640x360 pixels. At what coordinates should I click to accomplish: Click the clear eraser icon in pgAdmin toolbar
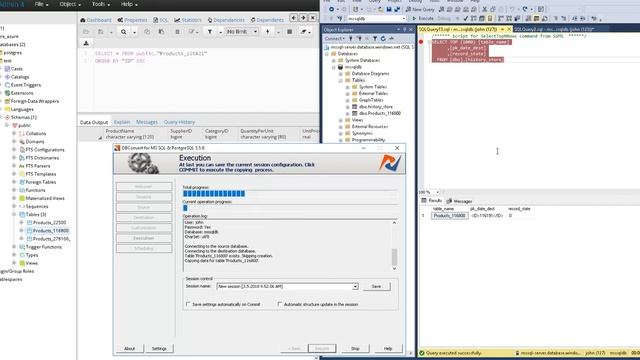(303, 32)
